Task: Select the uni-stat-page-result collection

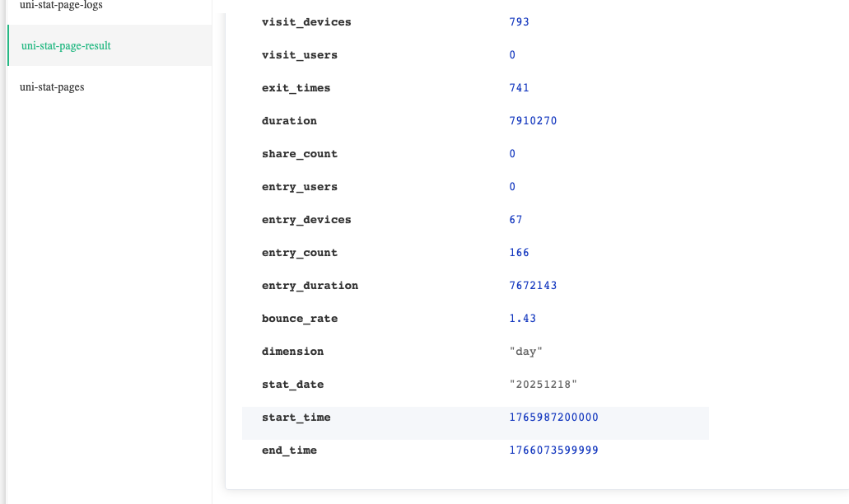Action: [x=66, y=45]
